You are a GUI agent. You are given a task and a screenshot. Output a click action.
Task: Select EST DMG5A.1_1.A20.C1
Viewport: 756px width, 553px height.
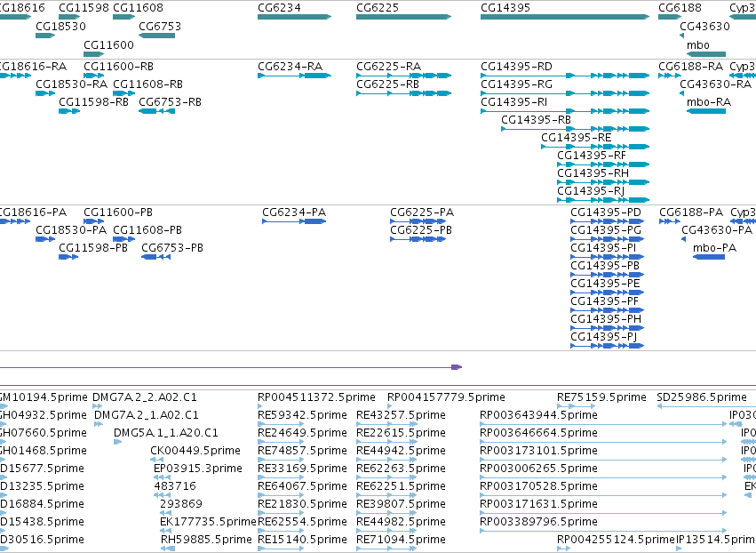click(x=166, y=433)
